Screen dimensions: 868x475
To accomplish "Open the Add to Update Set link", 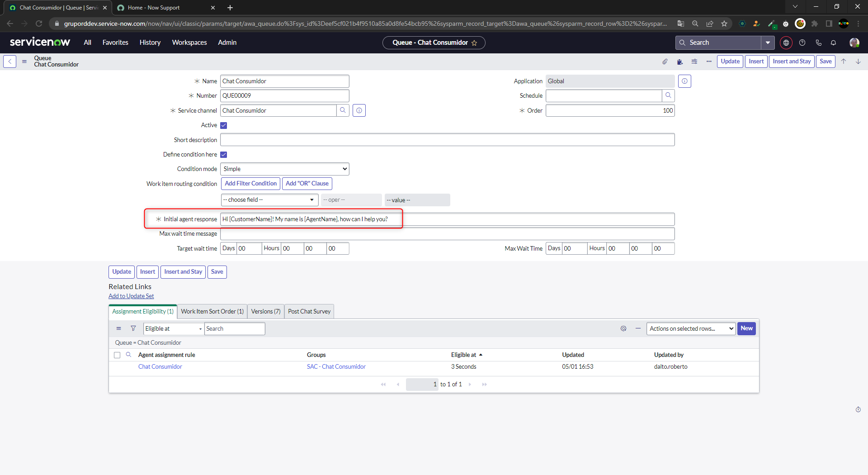I will pos(131,296).
